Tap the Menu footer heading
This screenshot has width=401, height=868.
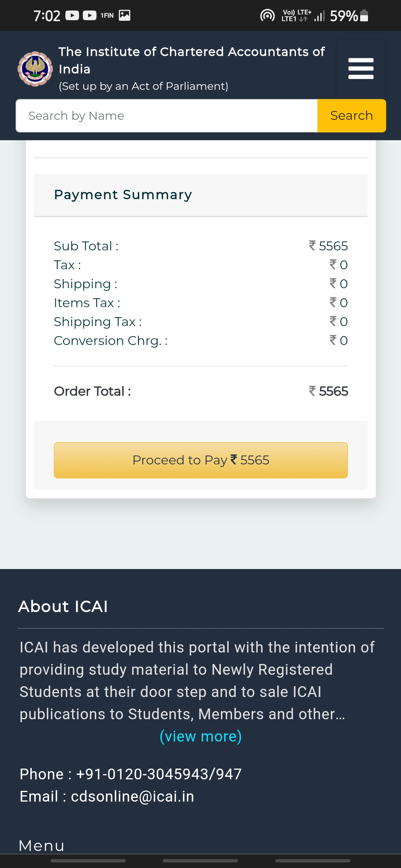(x=42, y=846)
